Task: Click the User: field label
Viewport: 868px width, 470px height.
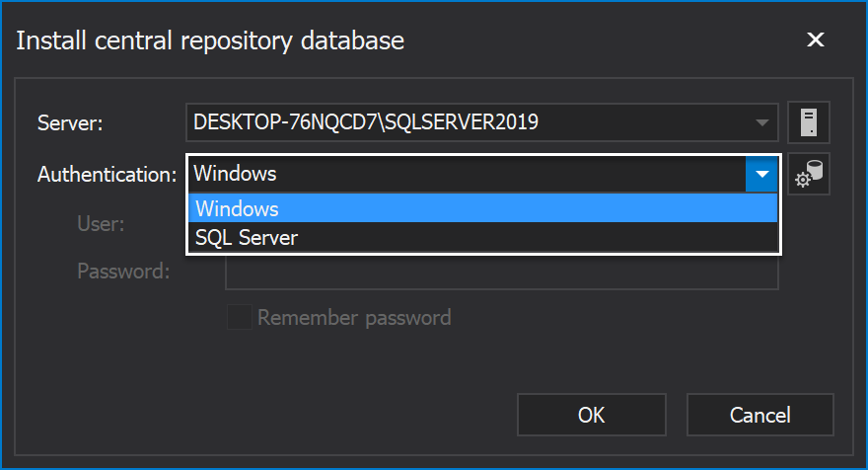Action: 101,224
